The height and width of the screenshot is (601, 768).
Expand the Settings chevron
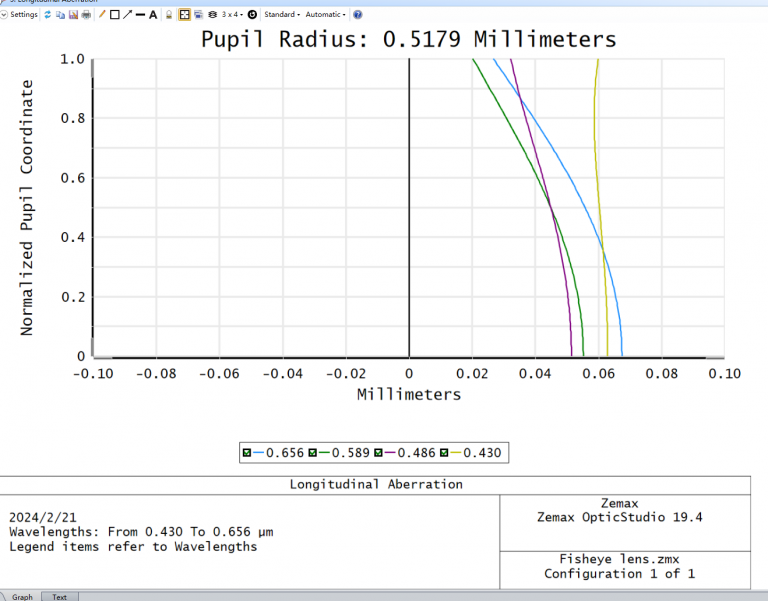click(4, 15)
